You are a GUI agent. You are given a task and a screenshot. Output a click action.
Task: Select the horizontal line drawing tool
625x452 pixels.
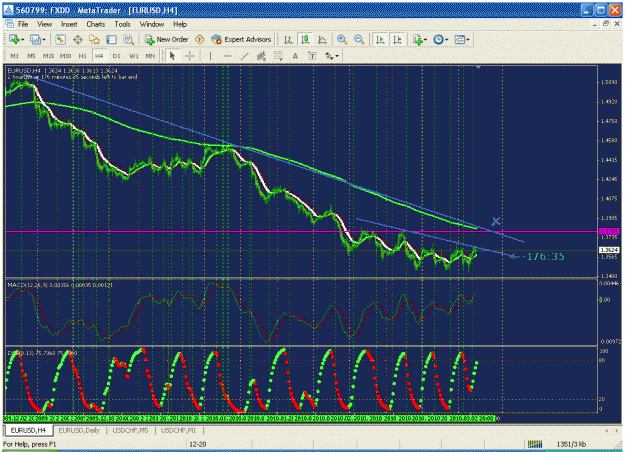point(227,56)
